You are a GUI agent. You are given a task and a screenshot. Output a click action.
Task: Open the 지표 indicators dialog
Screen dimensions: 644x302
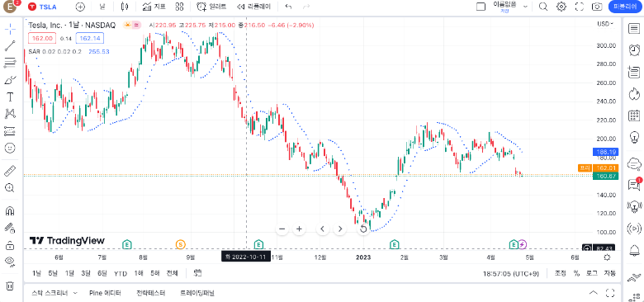pos(154,7)
